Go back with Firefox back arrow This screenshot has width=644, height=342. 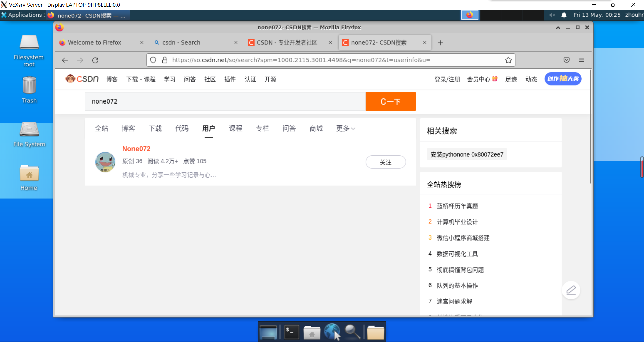[65, 60]
